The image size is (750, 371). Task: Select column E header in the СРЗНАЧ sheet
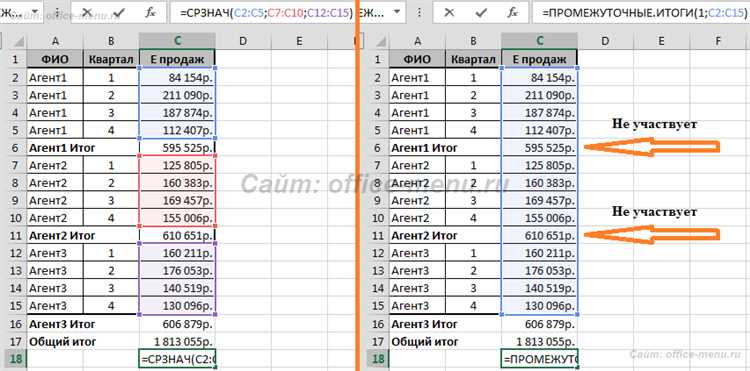pyautogui.click(x=299, y=42)
